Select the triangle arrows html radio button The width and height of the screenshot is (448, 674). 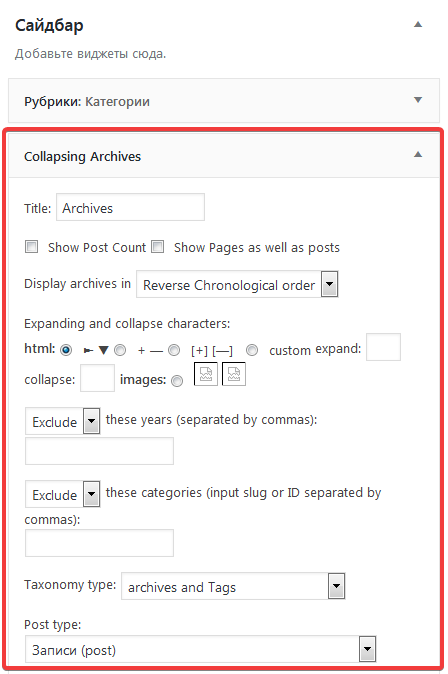pyautogui.click(x=66, y=350)
